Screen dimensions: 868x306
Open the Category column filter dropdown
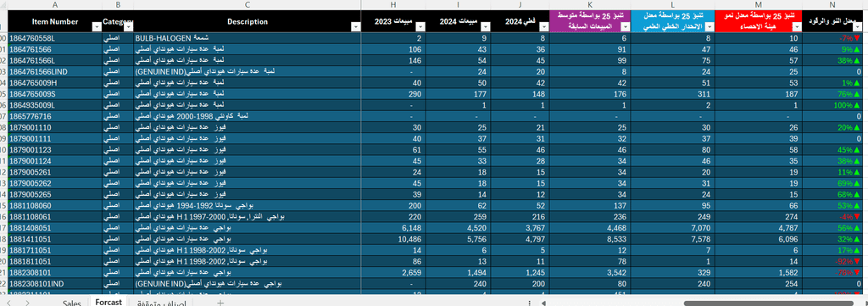click(128, 26)
